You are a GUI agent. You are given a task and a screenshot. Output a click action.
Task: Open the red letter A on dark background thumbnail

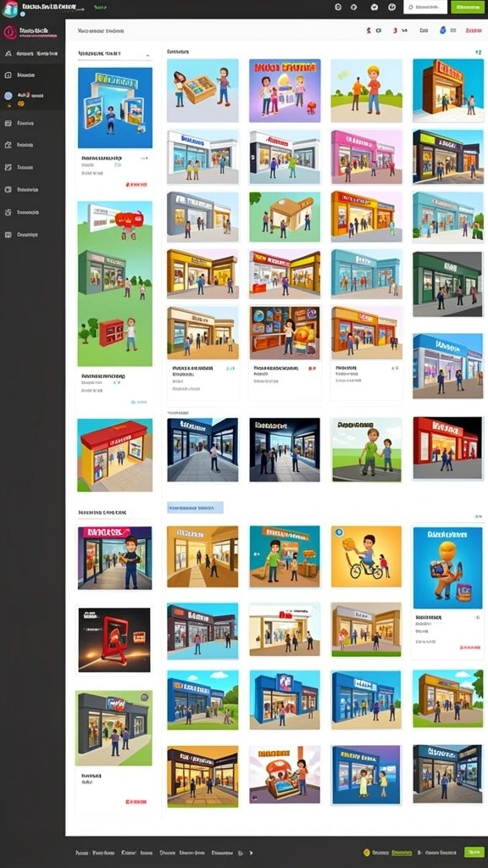pos(114,640)
